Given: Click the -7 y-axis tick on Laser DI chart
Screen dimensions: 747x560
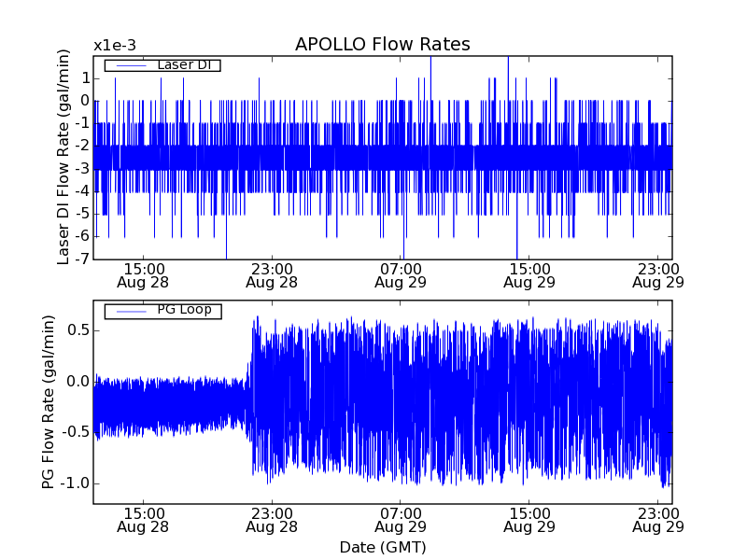Looking at the screenshot, I should click(x=81, y=259).
